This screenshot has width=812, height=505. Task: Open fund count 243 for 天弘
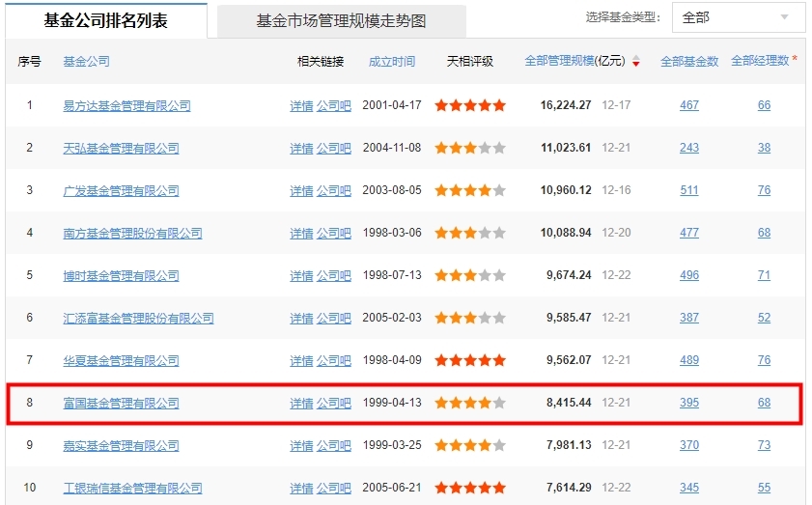click(x=689, y=148)
